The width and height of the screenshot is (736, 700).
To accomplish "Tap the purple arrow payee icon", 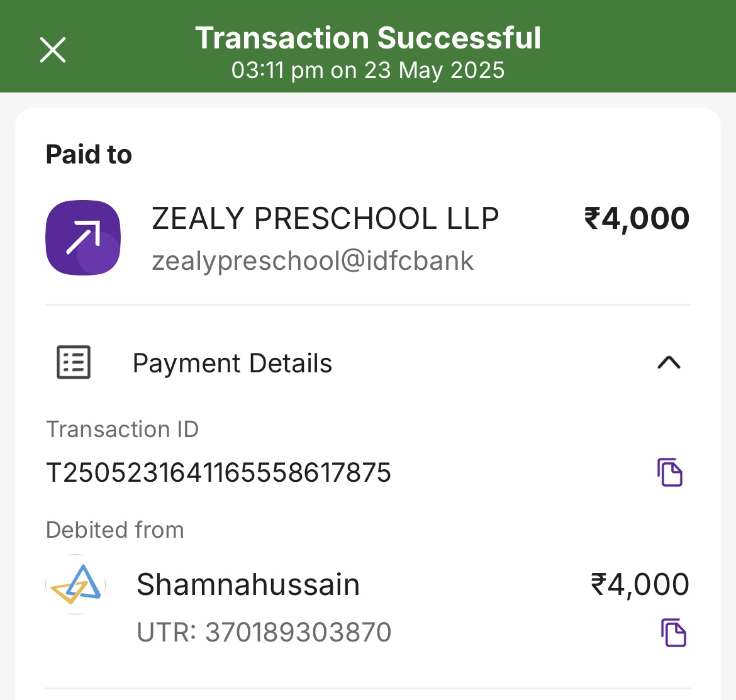I will pyautogui.click(x=83, y=238).
